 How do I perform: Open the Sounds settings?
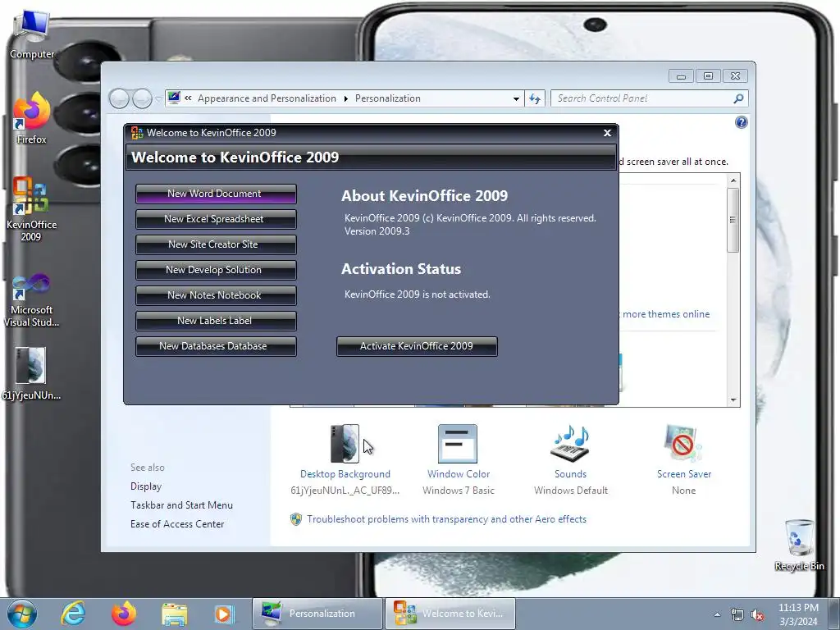point(571,459)
